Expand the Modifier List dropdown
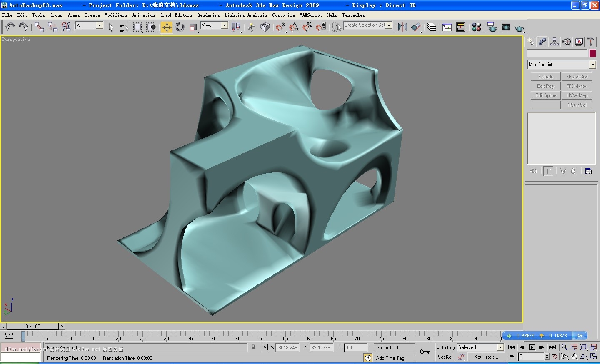This screenshot has height=364, width=600. (592, 65)
